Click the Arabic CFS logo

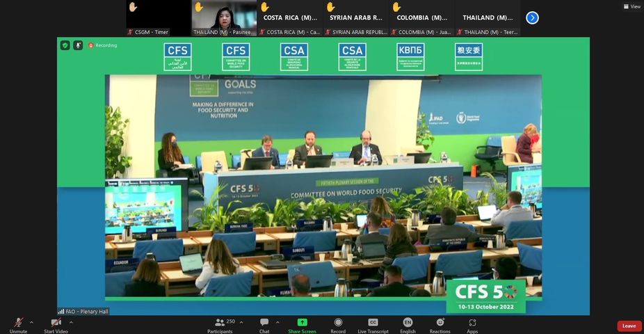click(x=177, y=56)
